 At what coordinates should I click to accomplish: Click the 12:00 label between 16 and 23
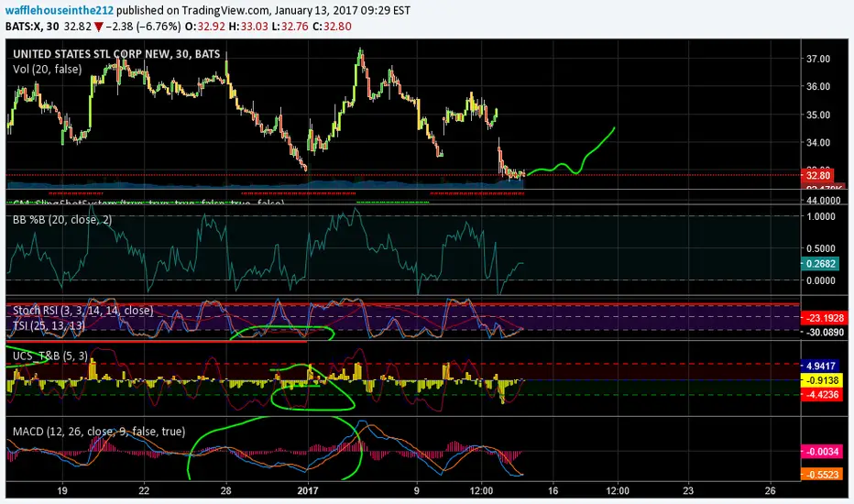click(x=618, y=490)
